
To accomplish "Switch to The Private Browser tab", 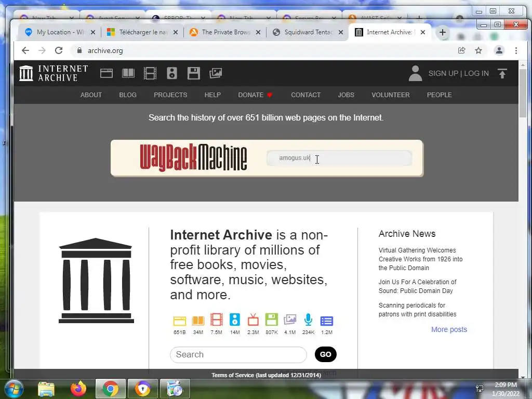I will point(225,32).
